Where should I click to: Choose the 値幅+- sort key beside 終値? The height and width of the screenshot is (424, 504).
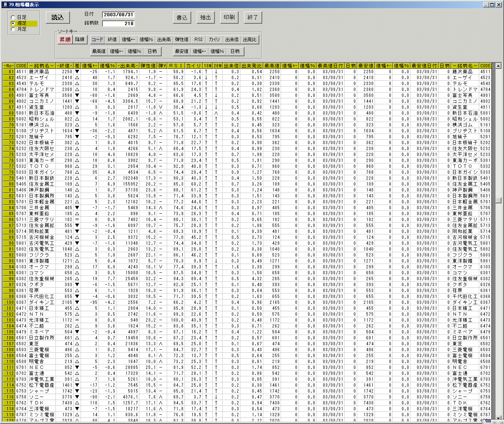[129, 40]
